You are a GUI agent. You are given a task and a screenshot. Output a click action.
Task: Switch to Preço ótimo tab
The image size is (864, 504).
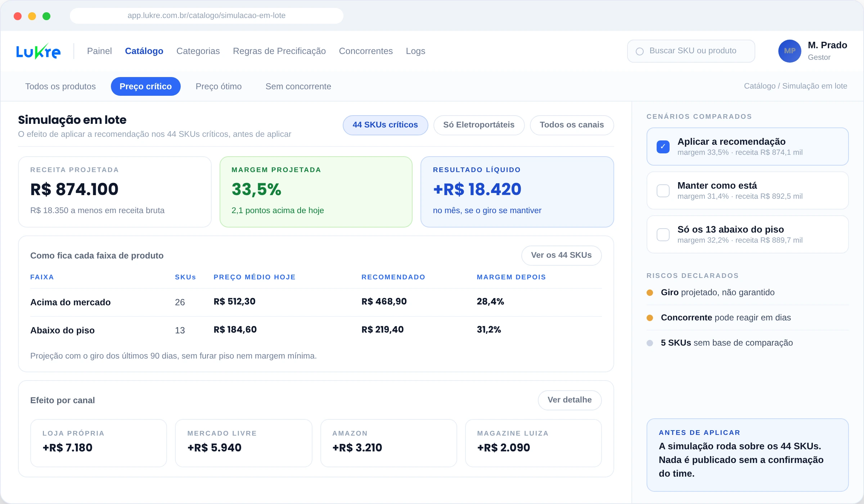(219, 86)
